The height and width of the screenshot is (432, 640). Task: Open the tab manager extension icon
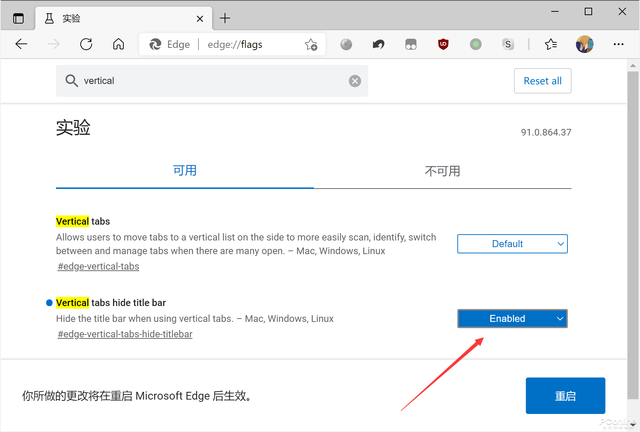[411, 44]
